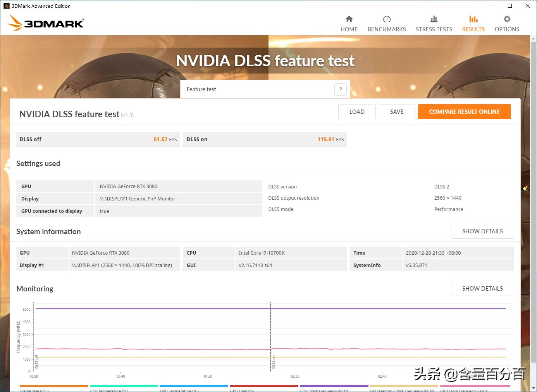The width and height of the screenshot is (537, 392).
Task: Click the SystemInfo version v5.35.871
Action: click(x=417, y=265)
